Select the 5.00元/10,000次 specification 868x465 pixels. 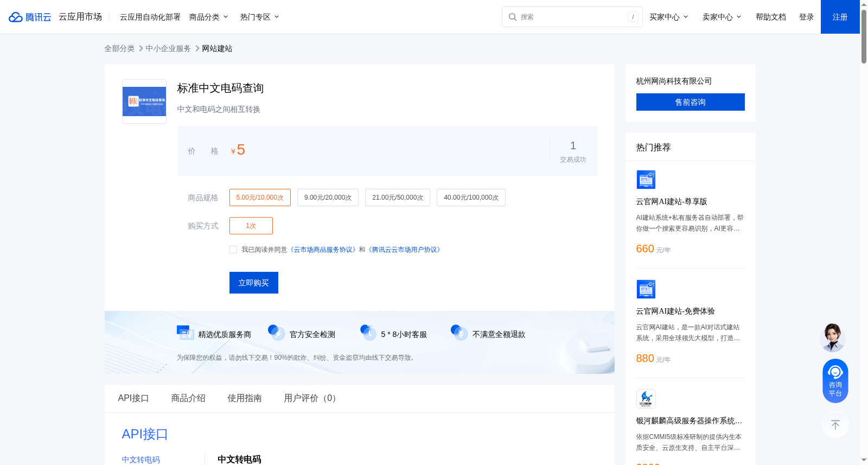coord(260,198)
